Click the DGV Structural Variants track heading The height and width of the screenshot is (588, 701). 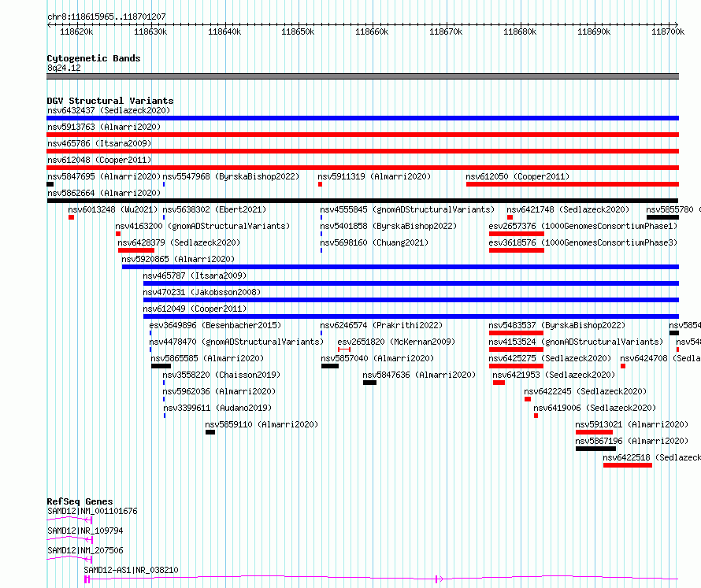pos(110,101)
